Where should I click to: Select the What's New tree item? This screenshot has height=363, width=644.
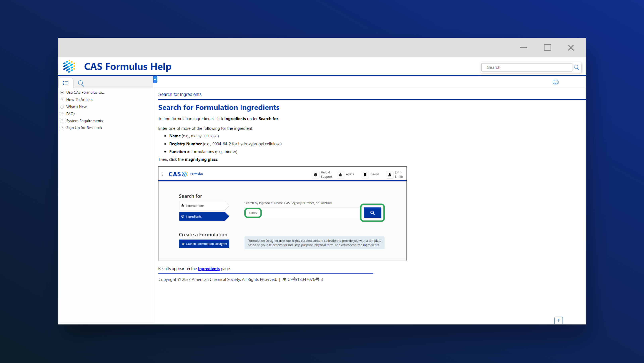(x=76, y=107)
